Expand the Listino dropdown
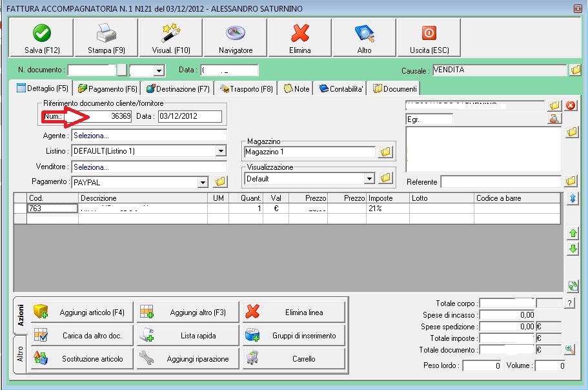The image size is (588, 390). click(x=221, y=150)
